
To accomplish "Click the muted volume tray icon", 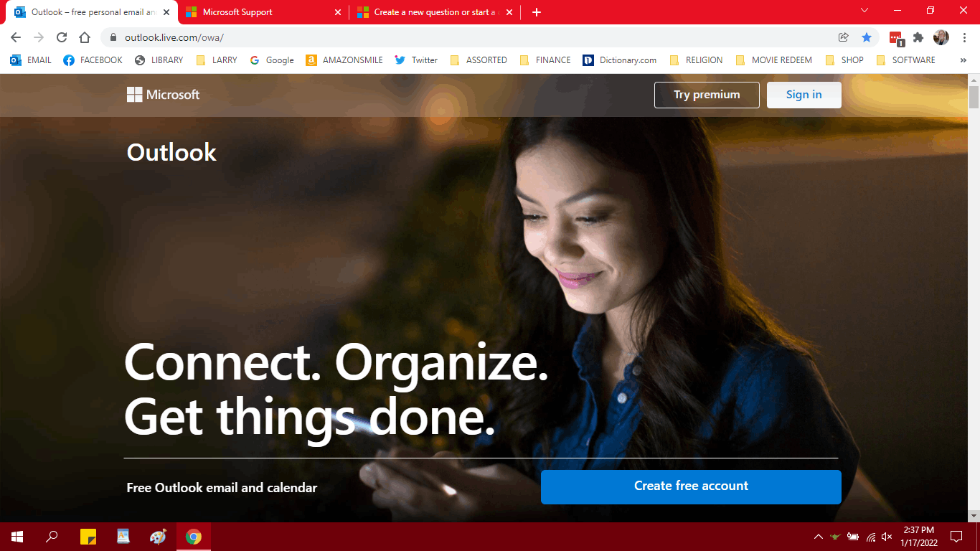I will tap(887, 537).
